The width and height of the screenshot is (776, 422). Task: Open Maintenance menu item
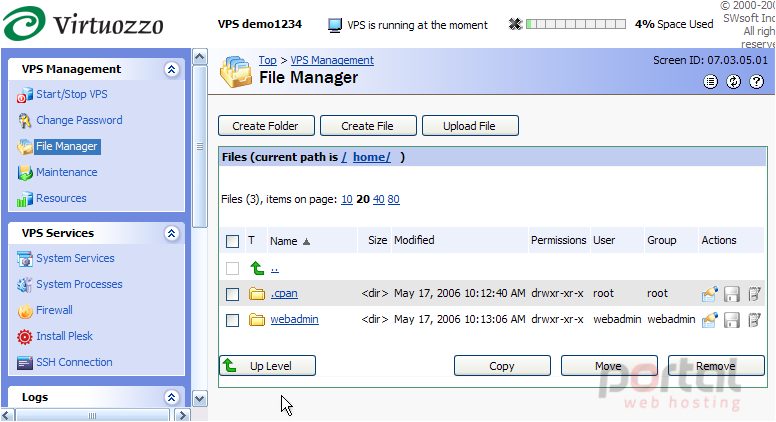[x=67, y=172]
